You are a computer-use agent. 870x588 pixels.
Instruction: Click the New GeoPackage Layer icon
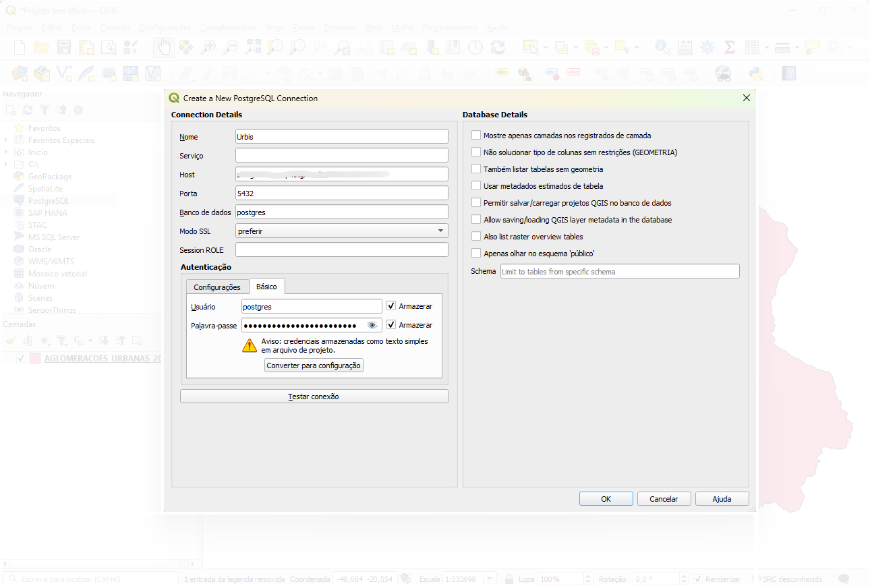42,73
